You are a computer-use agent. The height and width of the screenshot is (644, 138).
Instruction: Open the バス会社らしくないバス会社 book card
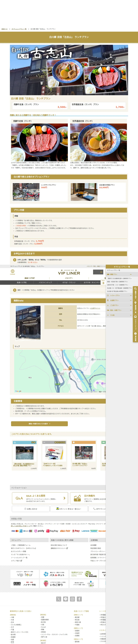54,455
